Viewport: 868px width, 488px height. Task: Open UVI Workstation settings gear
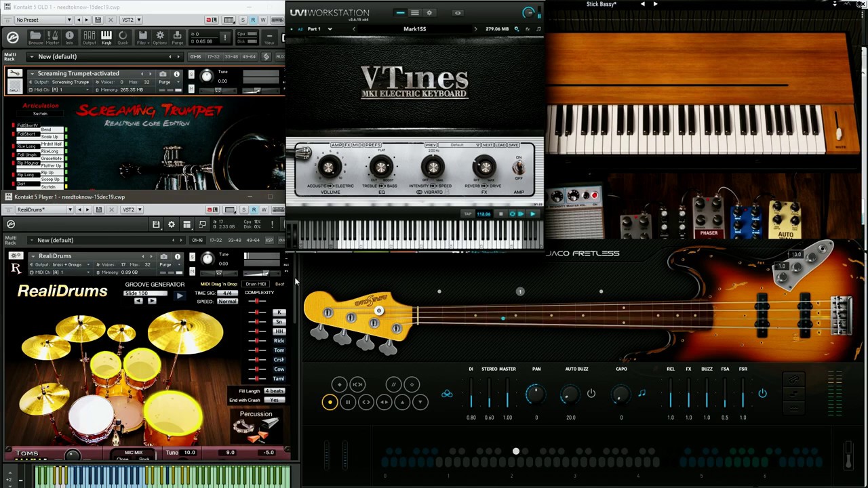(429, 13)
